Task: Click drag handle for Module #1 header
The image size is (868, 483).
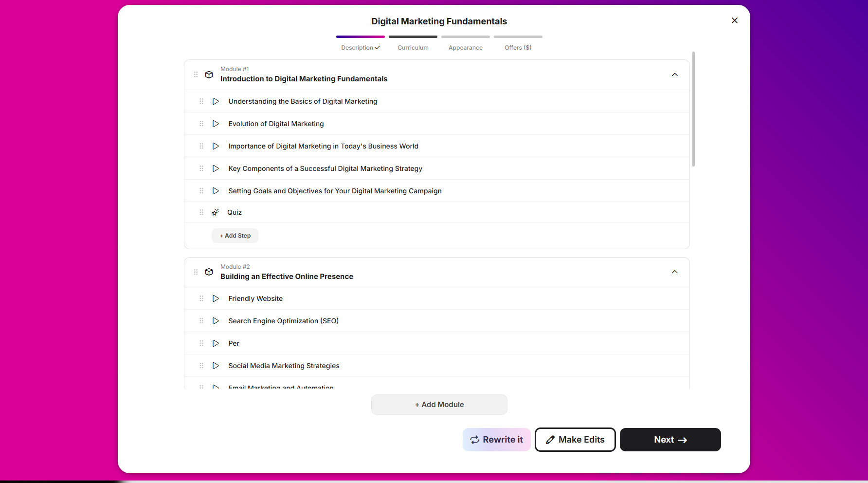Action: pyautogui.click(x=196, y=74)
